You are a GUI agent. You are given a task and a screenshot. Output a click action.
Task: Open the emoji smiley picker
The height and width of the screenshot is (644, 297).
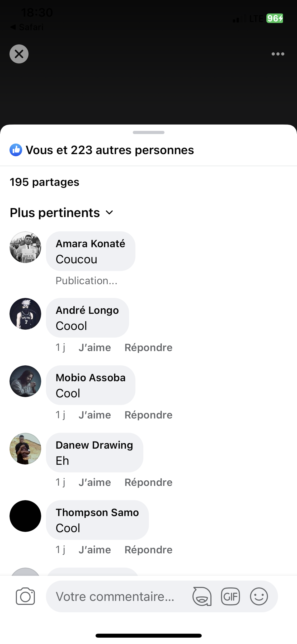(x=259, y=596)
